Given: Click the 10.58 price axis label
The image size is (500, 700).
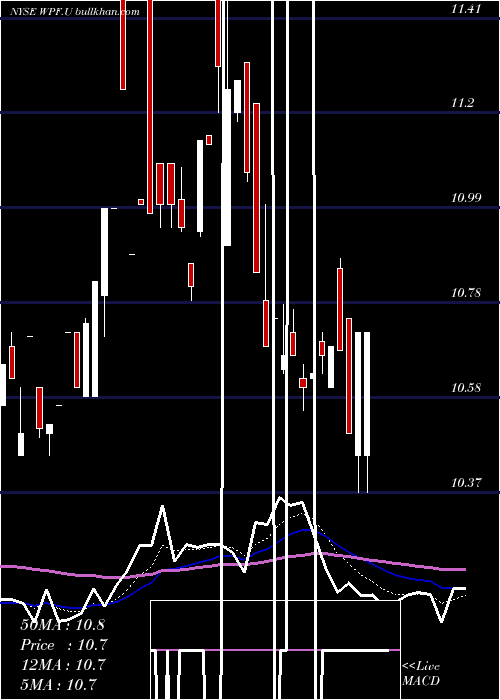Looking at the screenshot, I should 466,388.
